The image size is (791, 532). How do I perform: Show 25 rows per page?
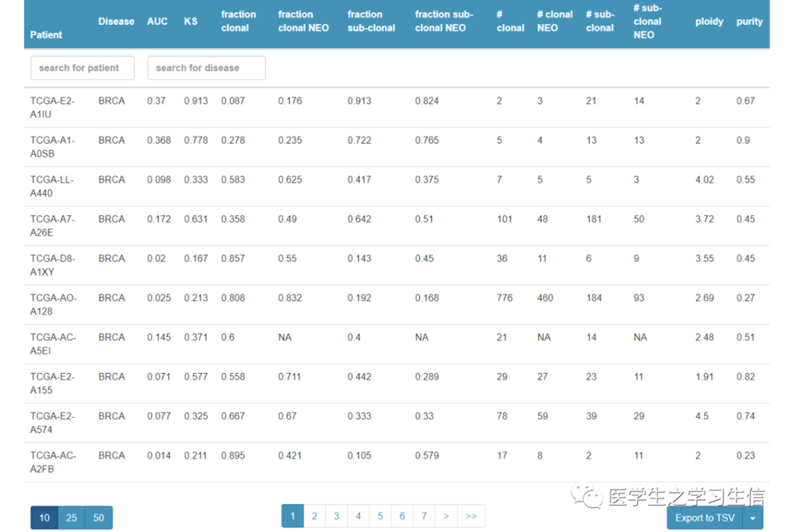pos(71,518)
